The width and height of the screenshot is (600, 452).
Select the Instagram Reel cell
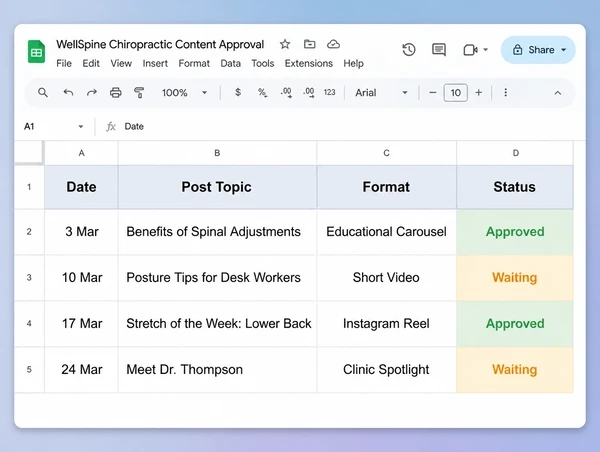[386, 324]
